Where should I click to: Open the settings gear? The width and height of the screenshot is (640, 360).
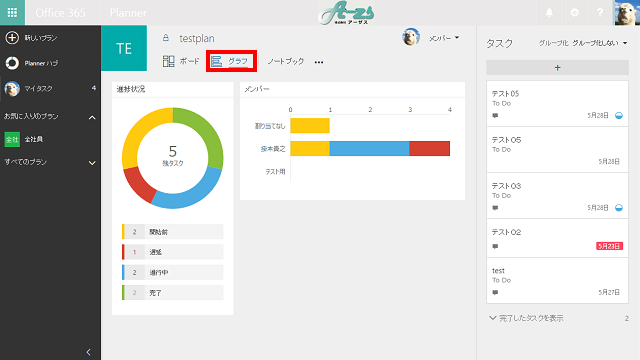tap(575, 13)
